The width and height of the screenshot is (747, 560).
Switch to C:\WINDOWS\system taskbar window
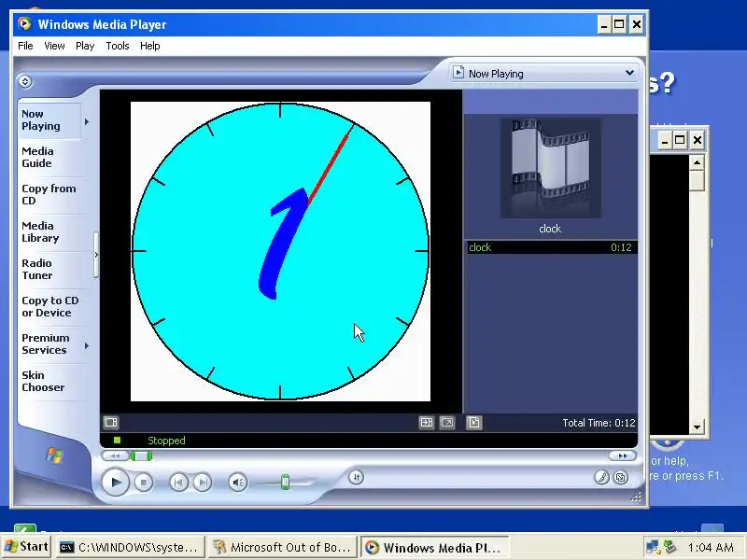[130, 547]
